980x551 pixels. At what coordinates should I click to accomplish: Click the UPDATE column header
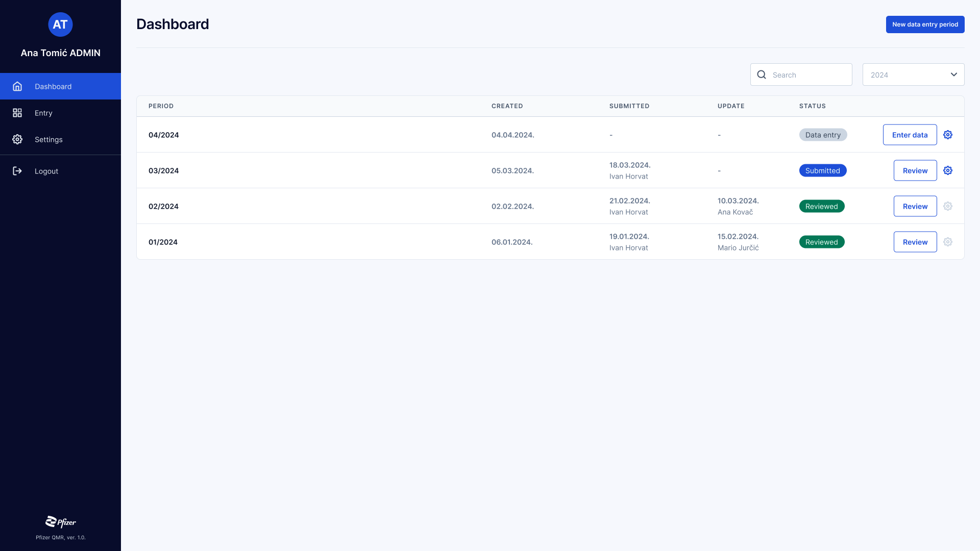[x=731, y=106]
